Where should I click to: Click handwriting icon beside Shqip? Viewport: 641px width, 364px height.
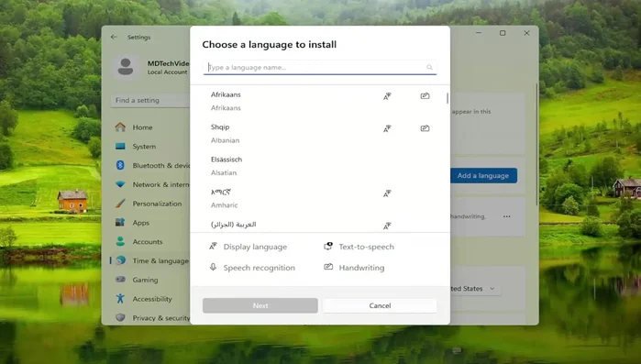click(425, 128)
